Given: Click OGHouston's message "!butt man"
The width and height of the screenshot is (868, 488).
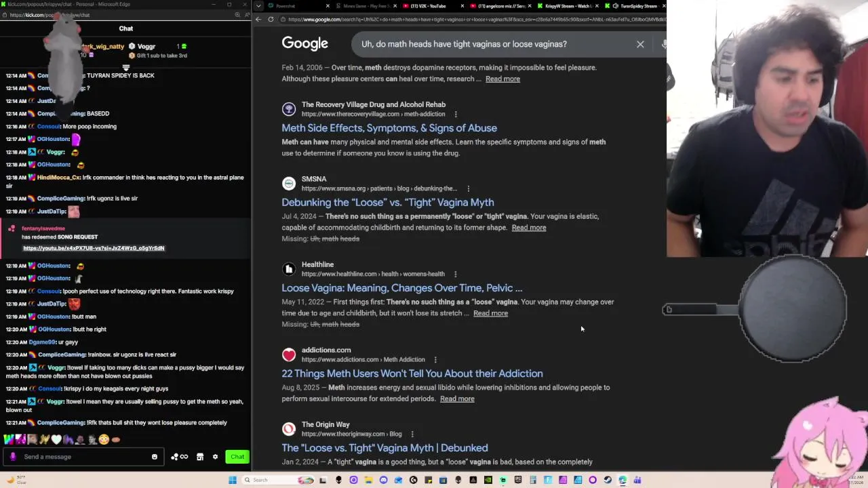Looking at the screenshot, I should coord(84,317).
